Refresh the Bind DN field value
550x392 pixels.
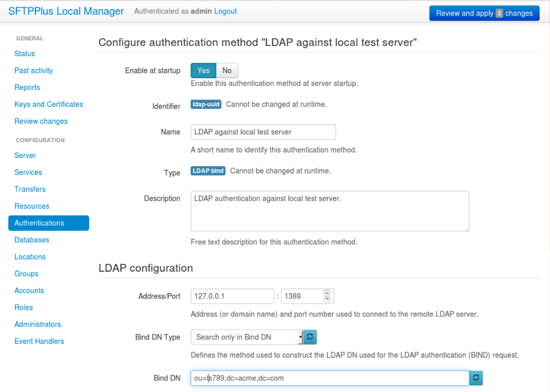click(475, 378)
